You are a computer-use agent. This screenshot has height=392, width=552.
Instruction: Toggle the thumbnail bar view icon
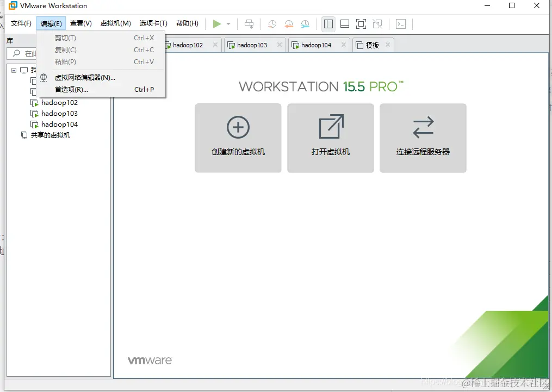(345, 24)
